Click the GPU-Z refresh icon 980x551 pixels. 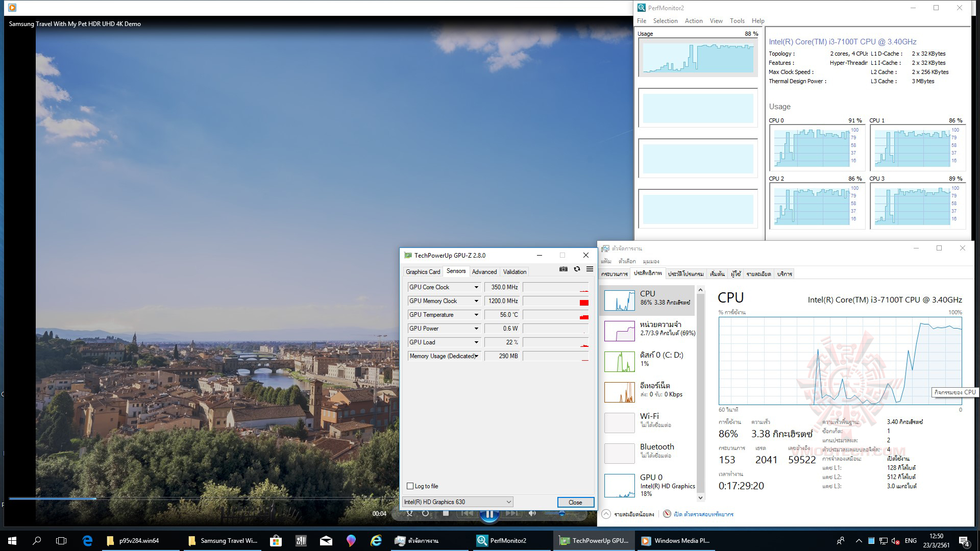(x=577, y=269)
